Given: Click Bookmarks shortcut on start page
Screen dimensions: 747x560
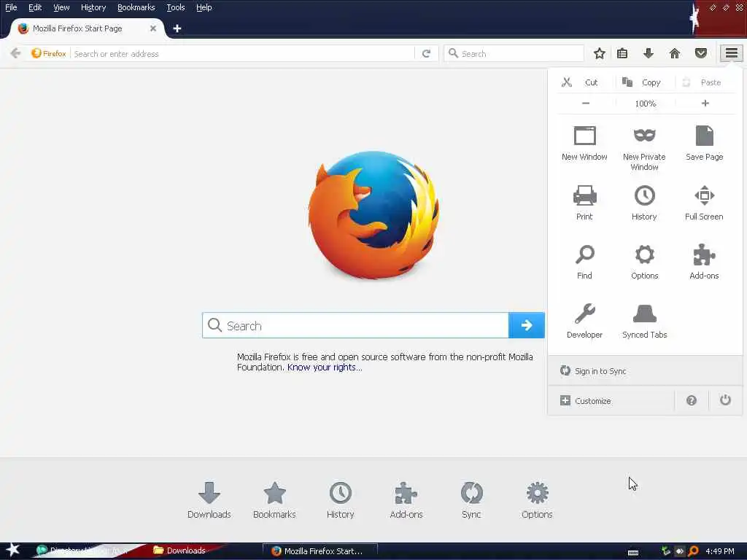Looking at the screenshot, I should click(274, 500).
